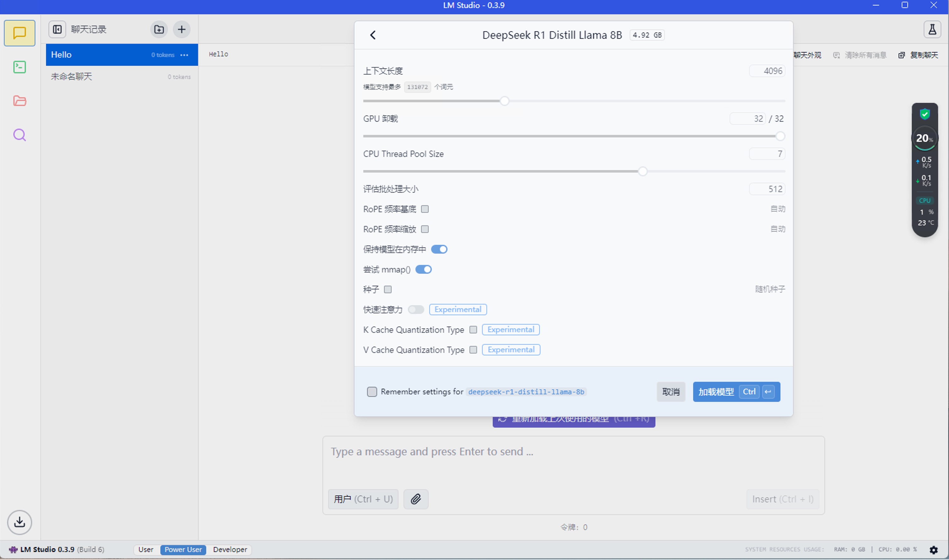Open the Discover search sidebar icon

19,135
